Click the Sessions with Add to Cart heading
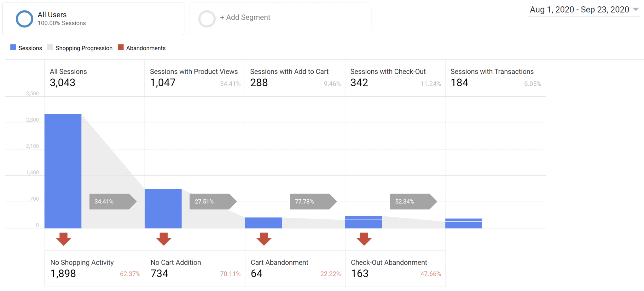The image size is (644, 291). click(289, 71)
